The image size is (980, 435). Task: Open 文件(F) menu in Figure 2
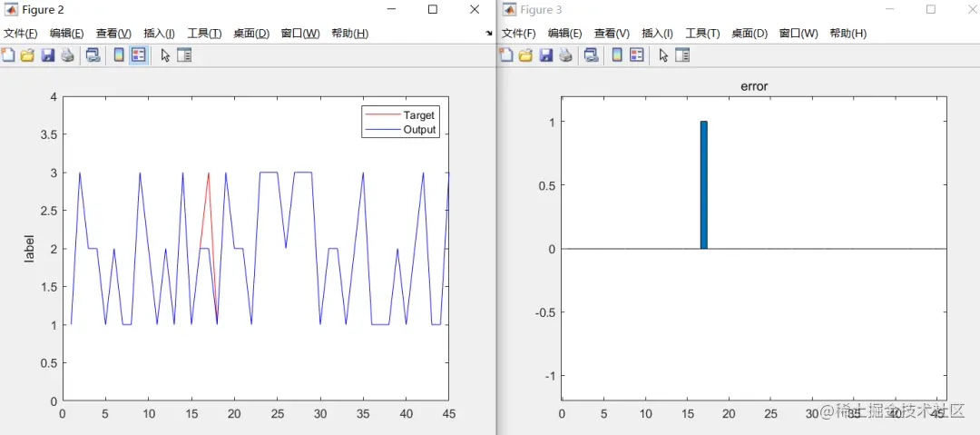(x=21, y=34)
